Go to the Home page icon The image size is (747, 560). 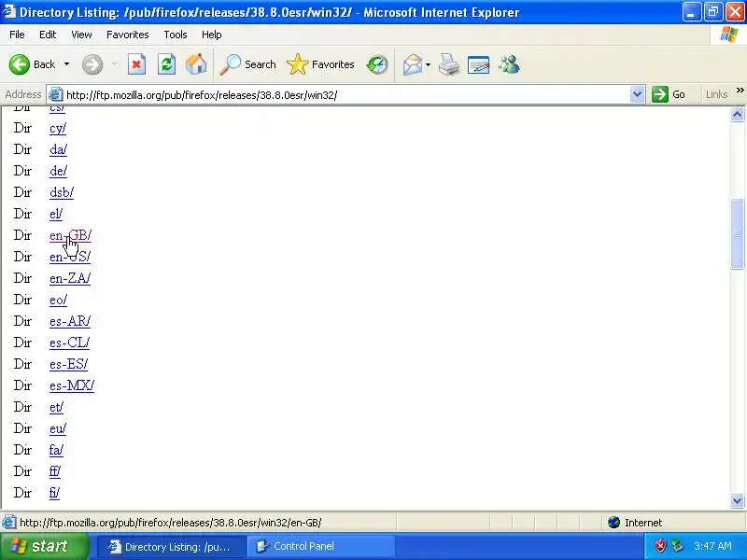point(196,64)
